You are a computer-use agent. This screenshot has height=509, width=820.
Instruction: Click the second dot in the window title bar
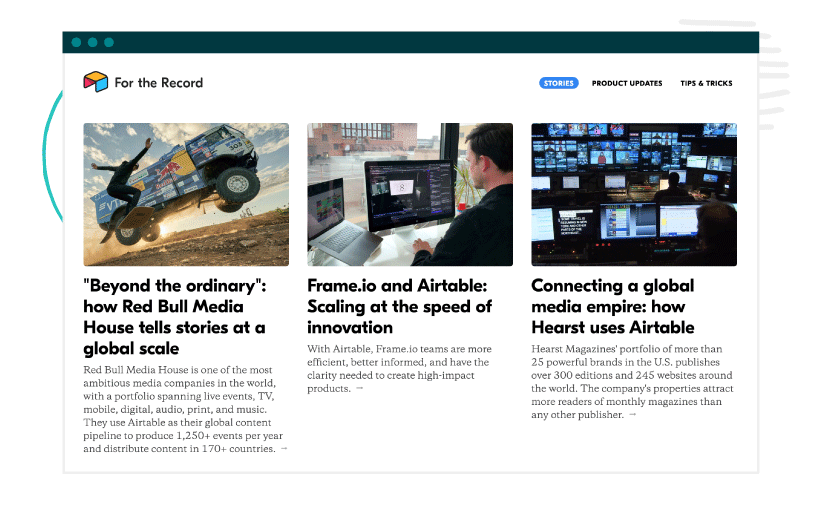[93, 42]
